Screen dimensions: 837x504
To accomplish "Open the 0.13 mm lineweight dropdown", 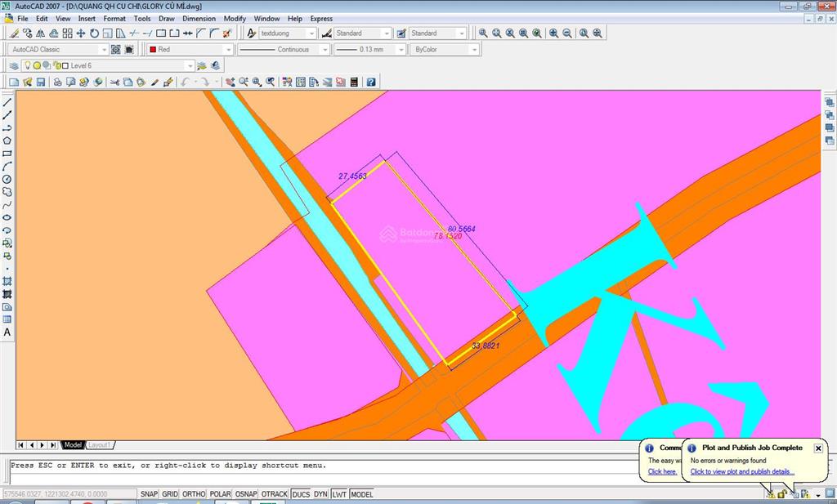I will (x=401, y=50).
